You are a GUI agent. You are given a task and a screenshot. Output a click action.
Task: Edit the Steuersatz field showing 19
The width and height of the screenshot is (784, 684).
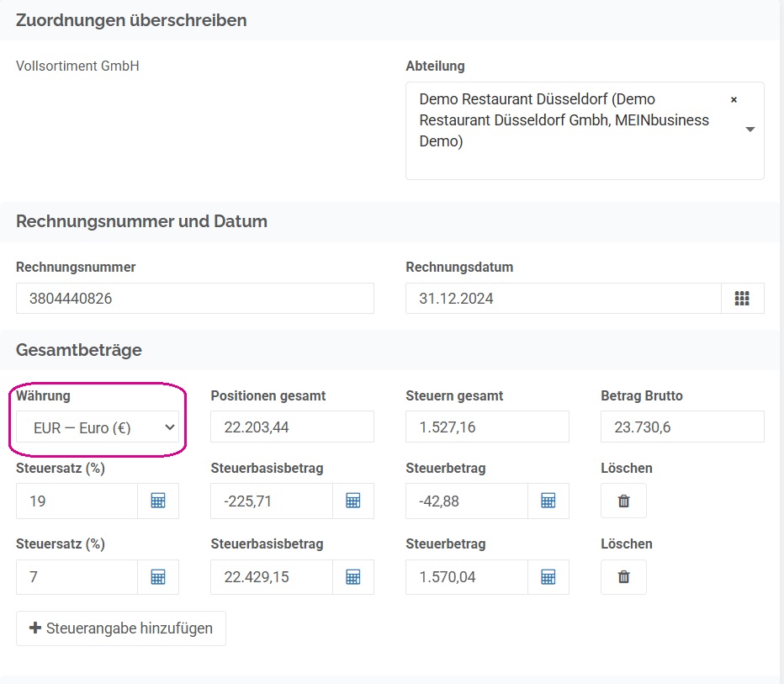(77, 501)
